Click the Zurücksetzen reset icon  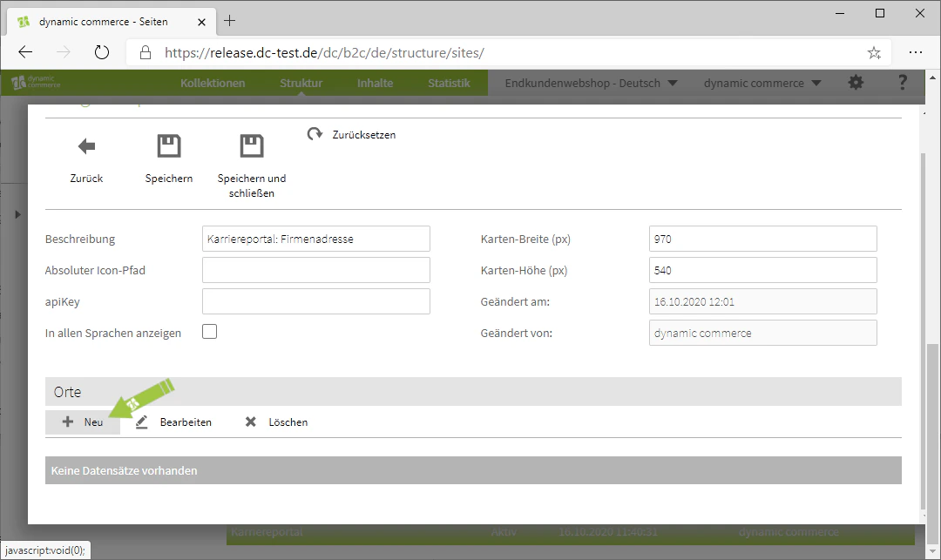coord(315,134)
